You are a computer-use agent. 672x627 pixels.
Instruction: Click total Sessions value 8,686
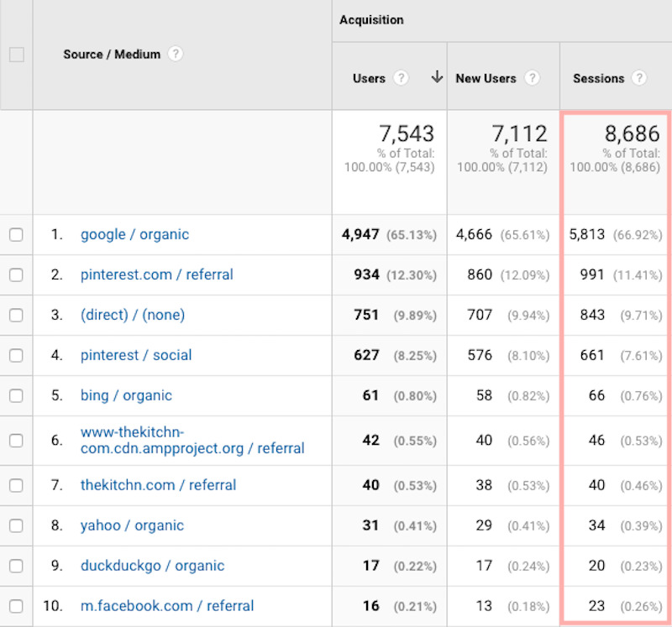[633, 133]
